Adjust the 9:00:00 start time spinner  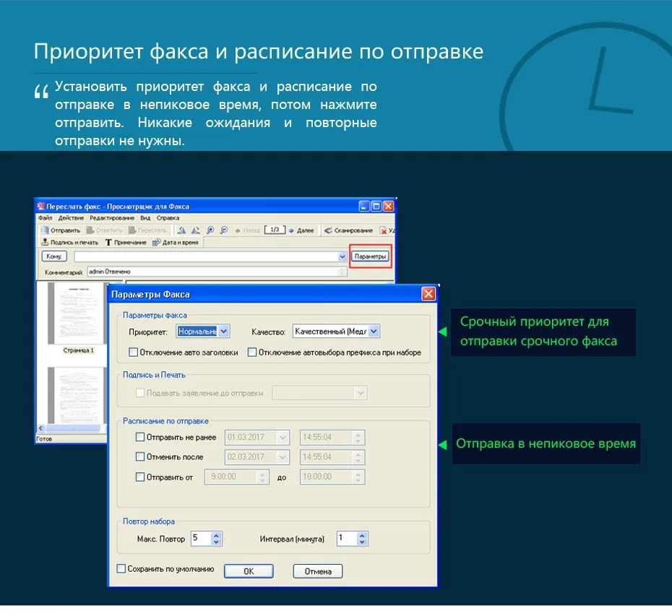coord(262,477)
